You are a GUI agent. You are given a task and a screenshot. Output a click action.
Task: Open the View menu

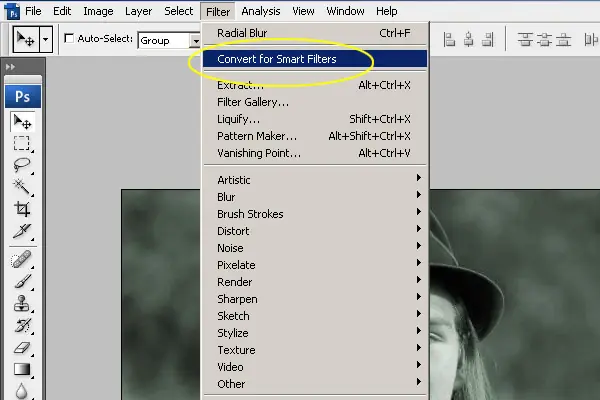tap(303, 11)
